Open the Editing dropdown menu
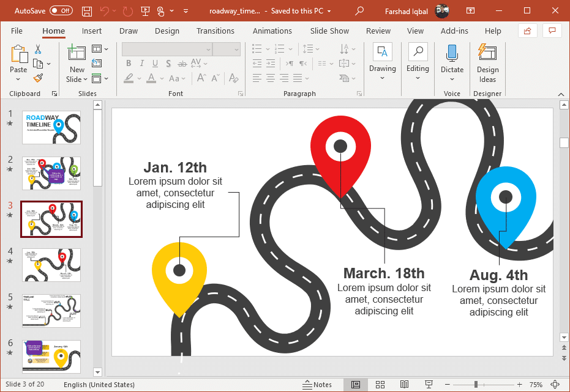This screenshot has height=392, width=570. click(418, 78)
